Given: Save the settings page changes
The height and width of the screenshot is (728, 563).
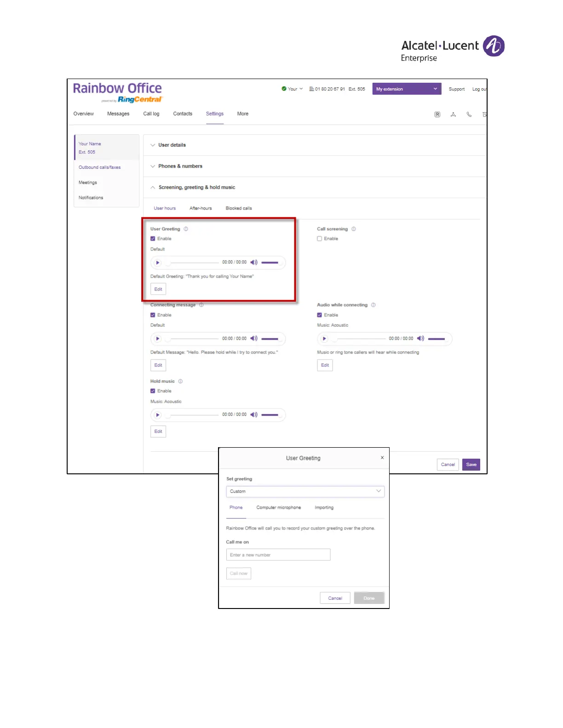Looking at the screenshot, I should pyautogui.click(x=471, y=465).
